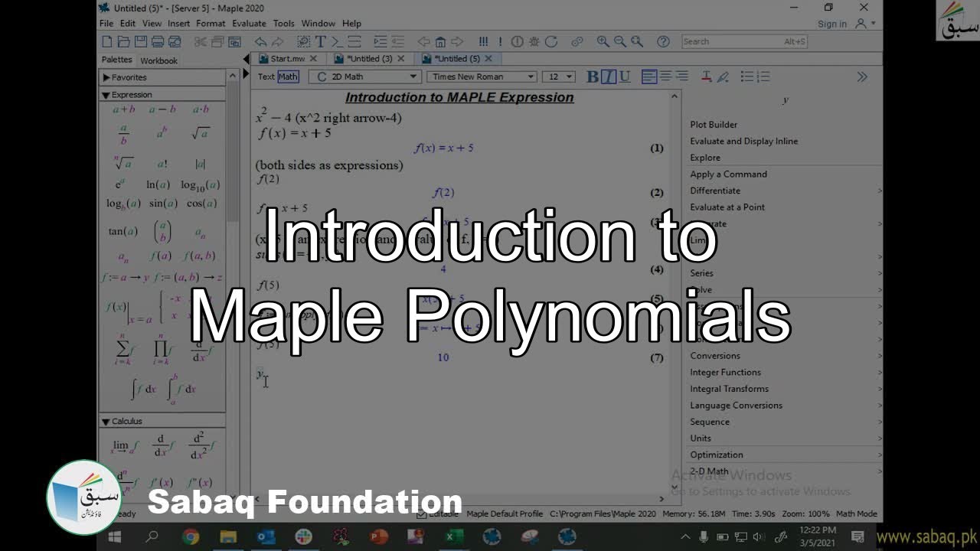Screen dimensions: 980x551
Task: Open Chrome from the Windows taskbar
Action: point(190,537)
